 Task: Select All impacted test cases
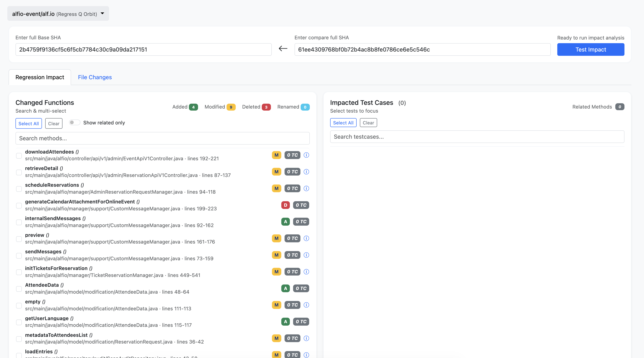[x=343, y=123]
